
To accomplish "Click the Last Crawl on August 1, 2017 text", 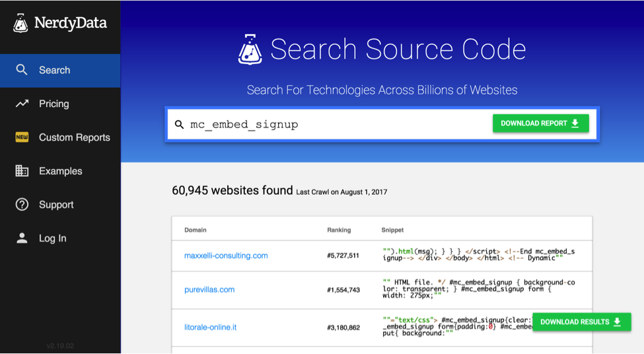I will coord(341,192).
